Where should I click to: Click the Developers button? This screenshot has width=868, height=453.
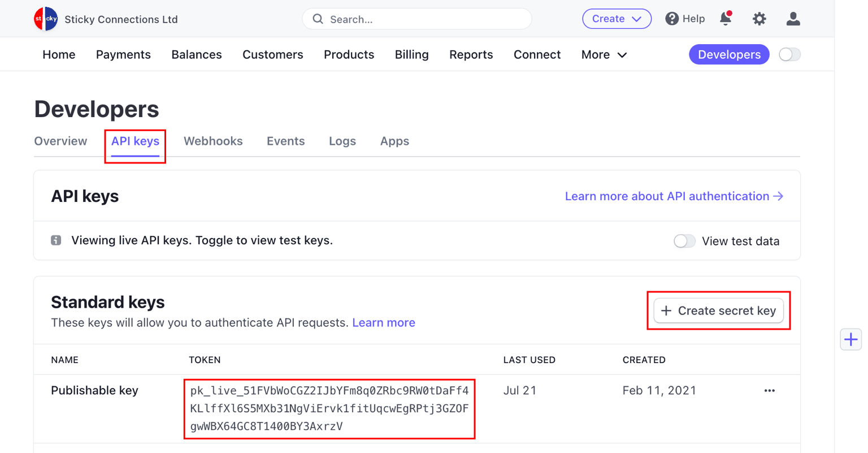click(x=729, y=54)
